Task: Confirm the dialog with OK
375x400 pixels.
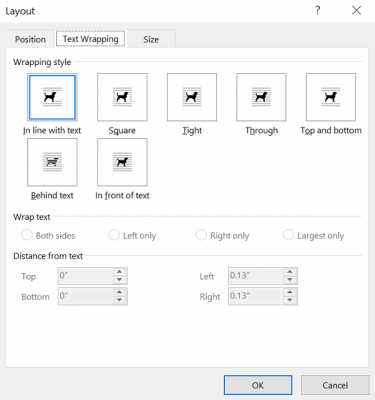Action: [x=258, y=385]
